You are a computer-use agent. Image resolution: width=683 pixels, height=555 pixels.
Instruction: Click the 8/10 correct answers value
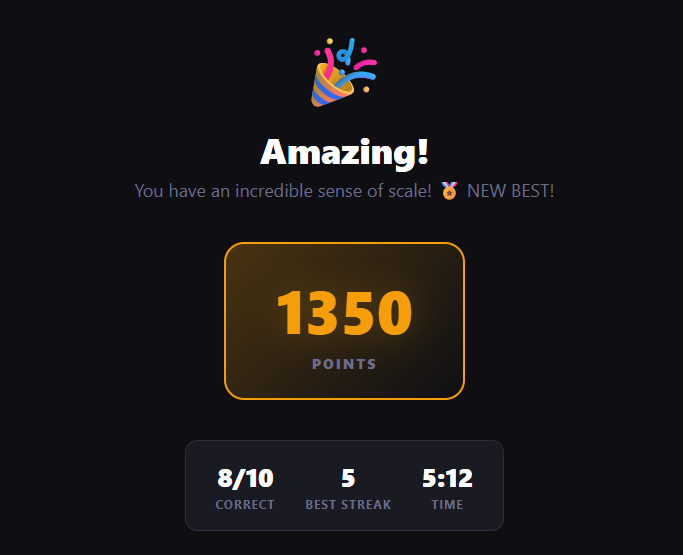click(x=245, y=478)
